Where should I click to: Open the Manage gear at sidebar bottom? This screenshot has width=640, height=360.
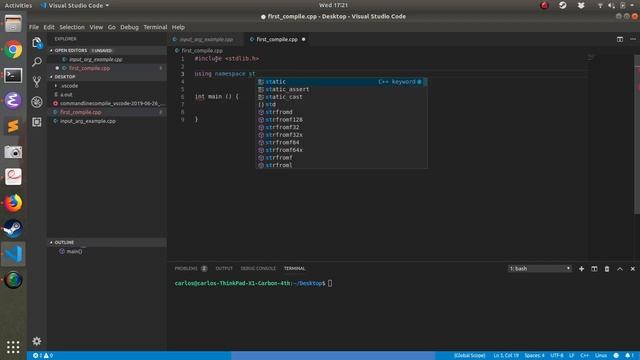pos(37,341)
